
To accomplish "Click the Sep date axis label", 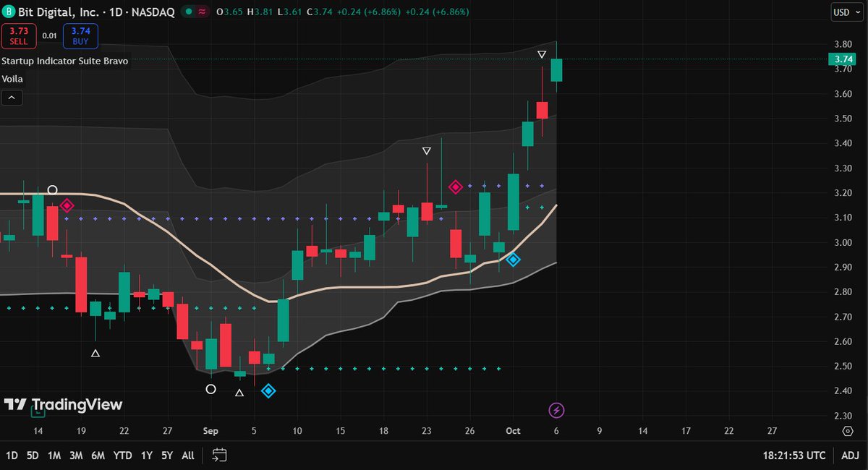I will (x=210, y=431).
